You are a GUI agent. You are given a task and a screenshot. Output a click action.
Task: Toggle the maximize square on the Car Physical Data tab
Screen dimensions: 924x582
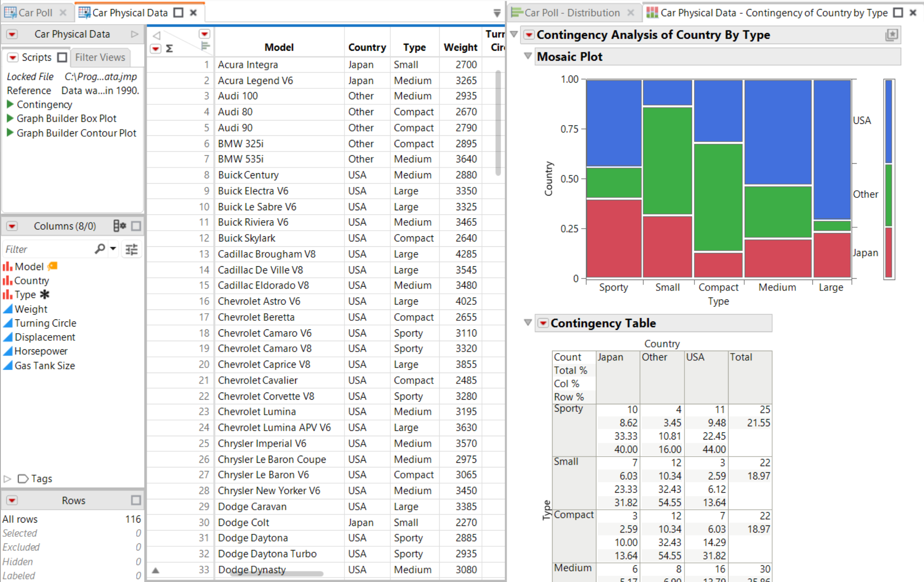pyautogui.click(x=178, y=12)
